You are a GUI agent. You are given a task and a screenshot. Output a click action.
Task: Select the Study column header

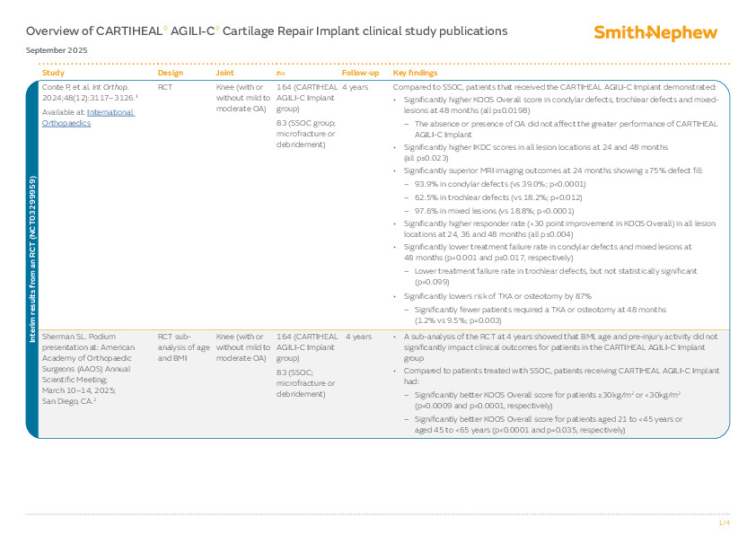point(51,73)
